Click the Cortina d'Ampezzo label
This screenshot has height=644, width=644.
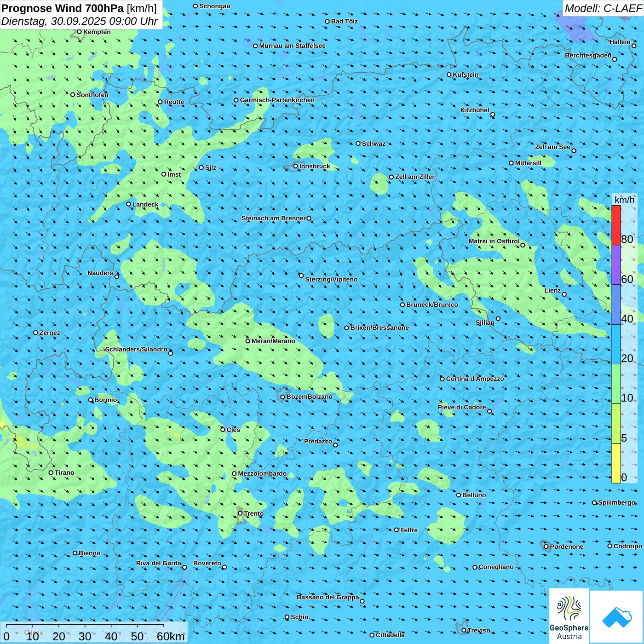tap(475, 379)
